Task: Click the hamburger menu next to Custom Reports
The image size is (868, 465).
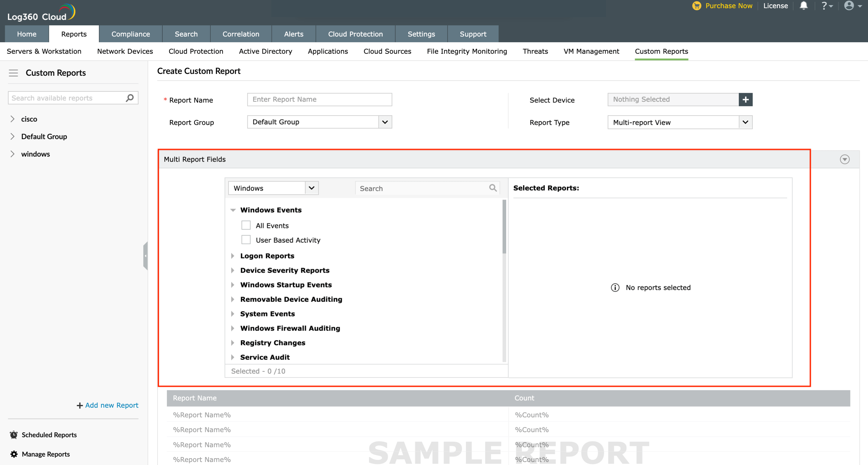Action: [14, 73]
